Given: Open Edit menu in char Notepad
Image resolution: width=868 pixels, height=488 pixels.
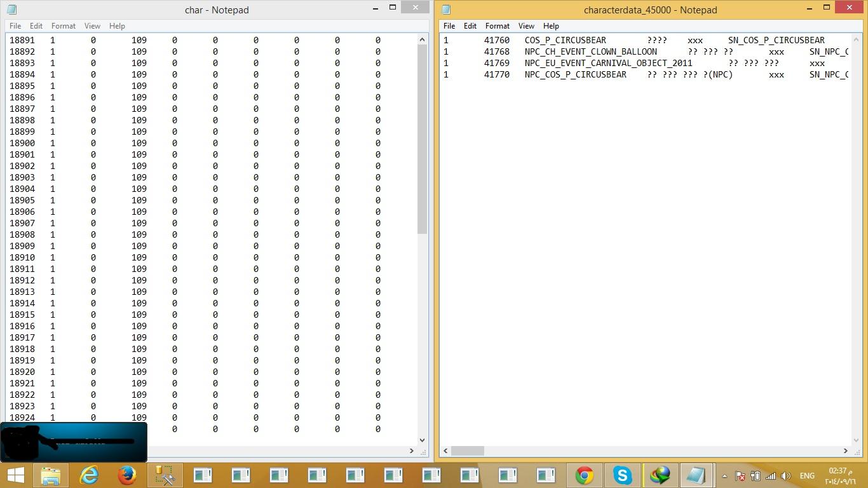Looking at the screenshot, I should [x=36, y=26].
